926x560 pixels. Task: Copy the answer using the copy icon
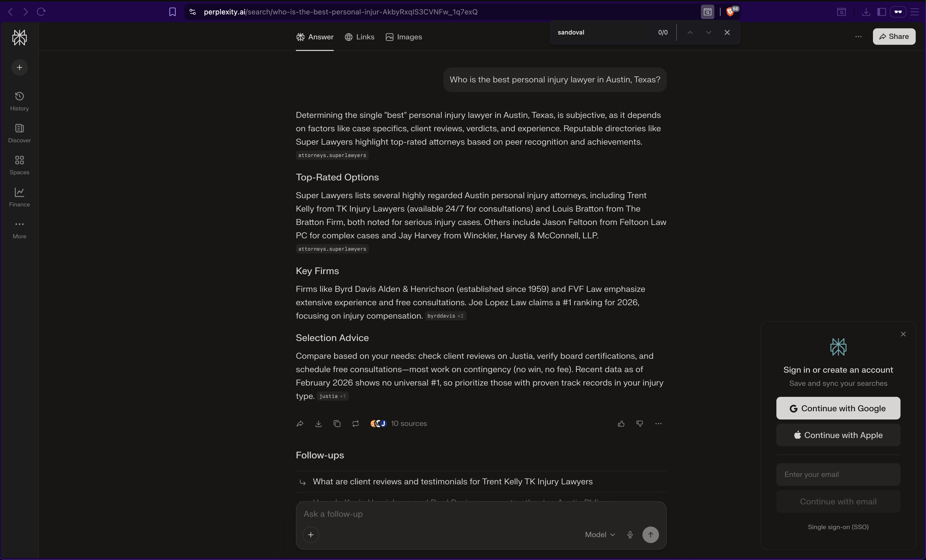[x=337, y=424]
